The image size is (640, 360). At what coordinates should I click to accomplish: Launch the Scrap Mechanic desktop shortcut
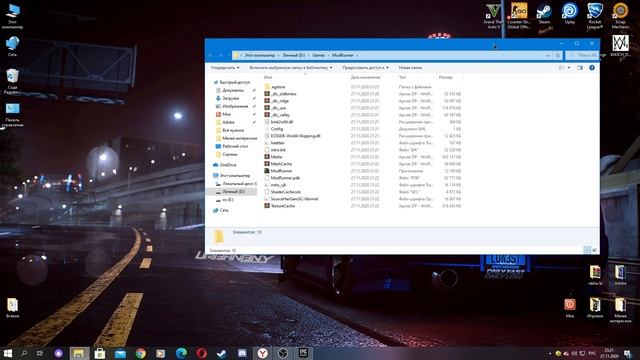[x=620, y=16]
